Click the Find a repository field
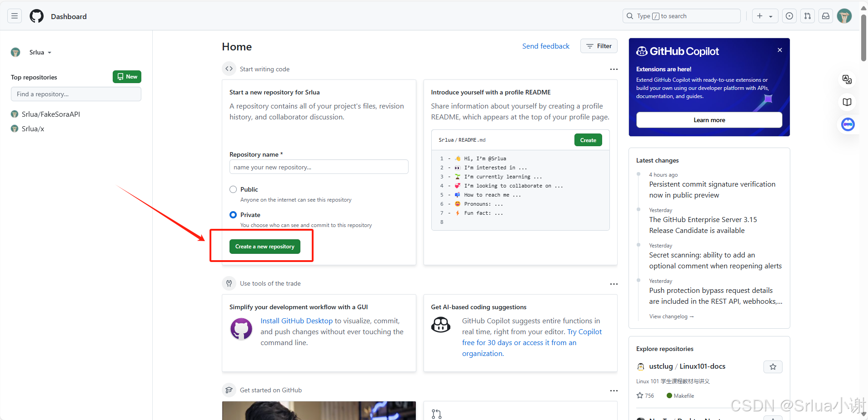The width and height of the screenshot is (868, 420). coord(76,94)
